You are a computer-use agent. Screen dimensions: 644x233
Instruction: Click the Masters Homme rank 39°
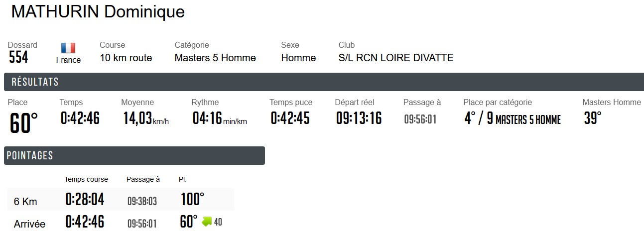click(x=592, y=118)
